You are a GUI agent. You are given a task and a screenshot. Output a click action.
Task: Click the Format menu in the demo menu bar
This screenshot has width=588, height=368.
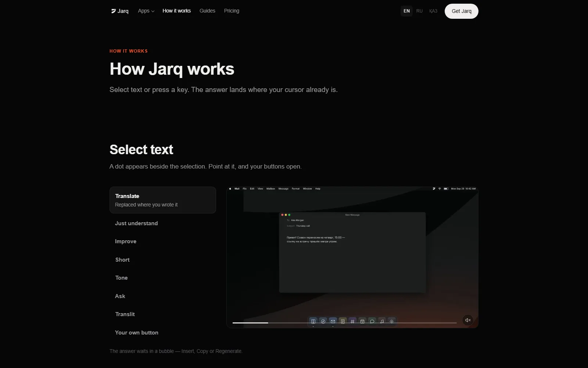point(296,189)
